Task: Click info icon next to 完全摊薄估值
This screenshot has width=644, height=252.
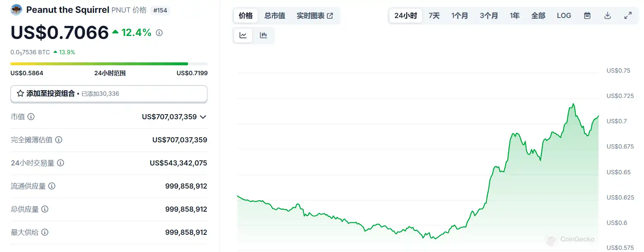Action: [x=59, y=140]
